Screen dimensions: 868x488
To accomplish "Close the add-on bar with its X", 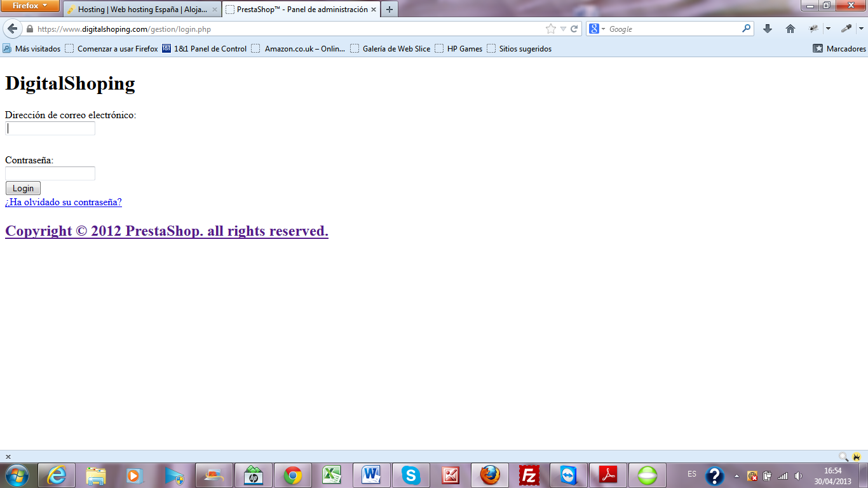I will coord(8,456).
